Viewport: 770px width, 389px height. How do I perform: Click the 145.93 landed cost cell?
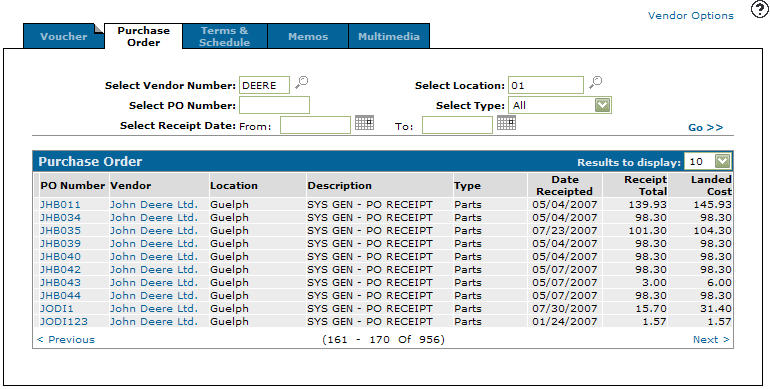coord(713,204)
